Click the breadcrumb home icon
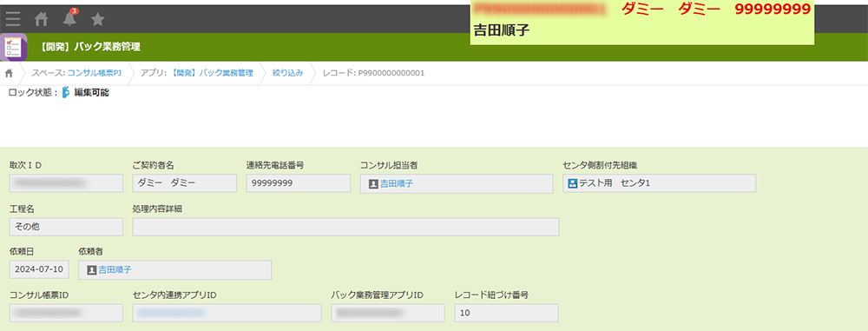 click(9, 73)
